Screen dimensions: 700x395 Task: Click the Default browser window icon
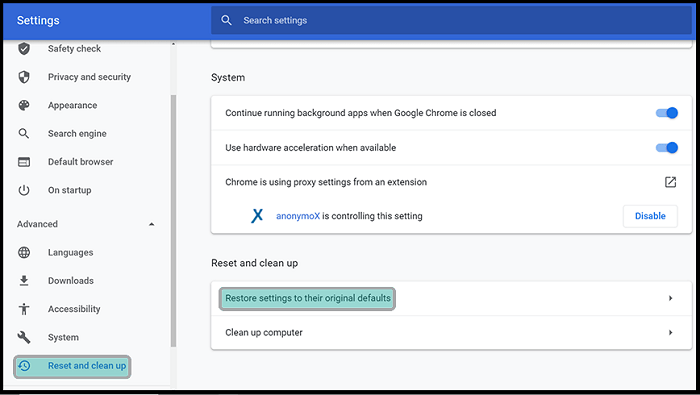pyautogui.click(x=24, y=162)
